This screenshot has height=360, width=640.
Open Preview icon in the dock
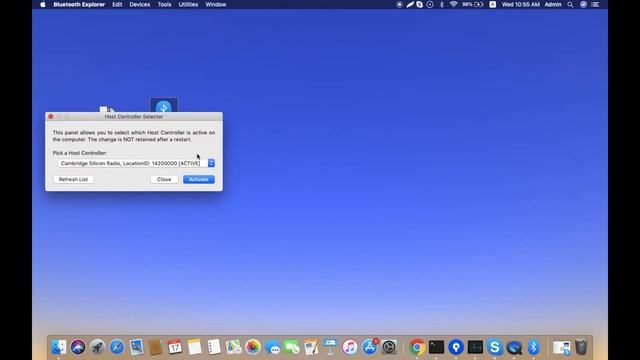point(136,347)
